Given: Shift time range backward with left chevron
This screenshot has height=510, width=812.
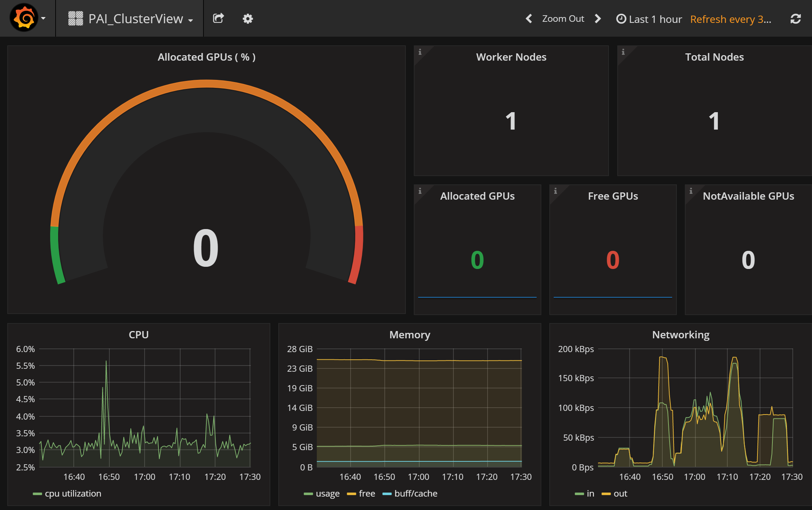Looking at the screenshot, I should (529, 19).
